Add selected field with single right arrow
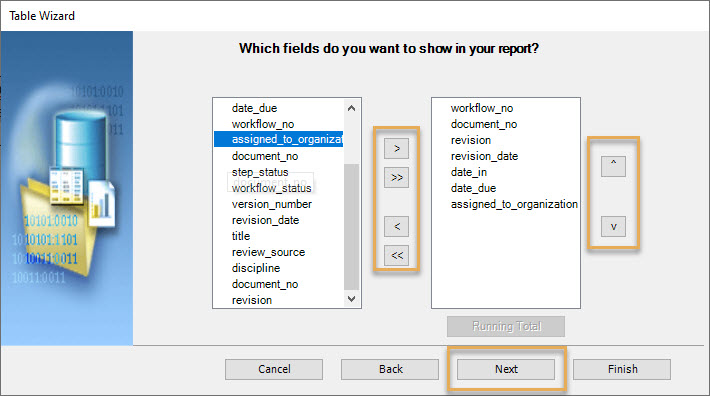 396,148
